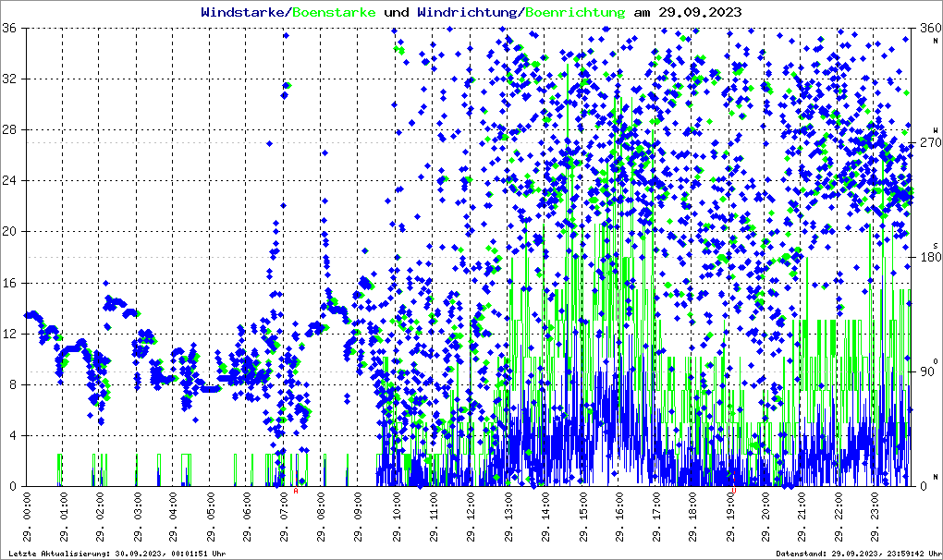The width and height of the screenshot is (943, 560).
Task: Click the left axis value 4
Action: (13, 435)
